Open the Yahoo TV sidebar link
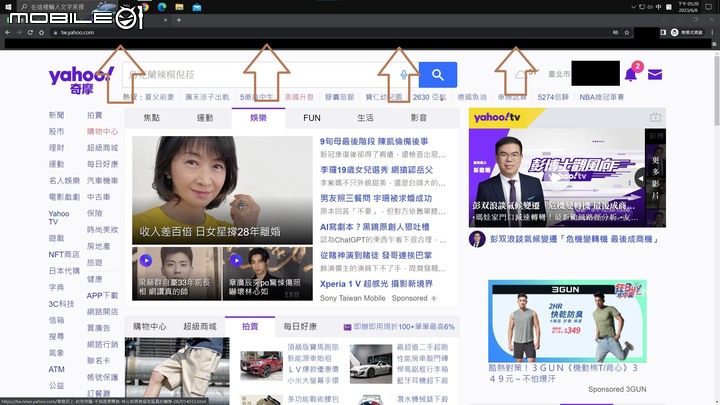The height and width of the screenshot is (405, 720). [x=59, y=218]
